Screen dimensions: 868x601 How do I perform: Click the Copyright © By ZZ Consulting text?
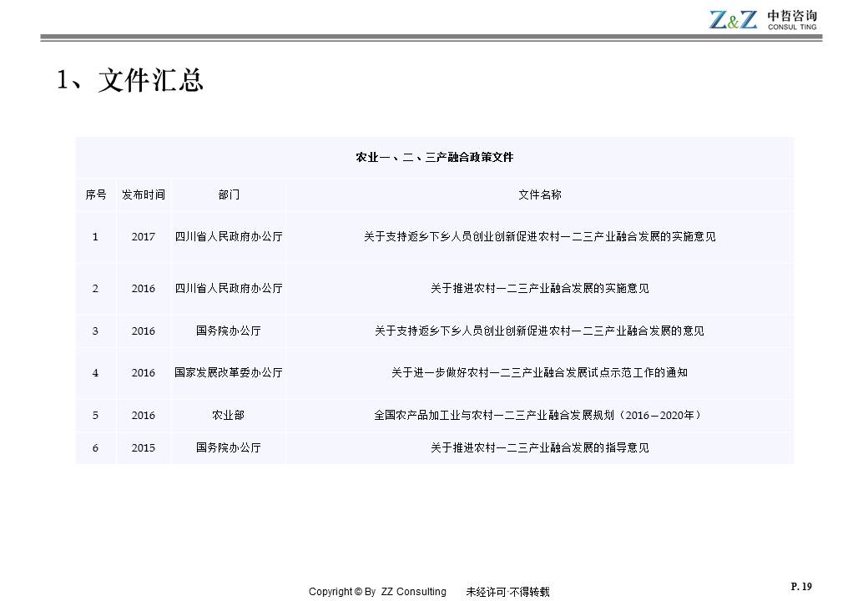[x=377, y=592]
